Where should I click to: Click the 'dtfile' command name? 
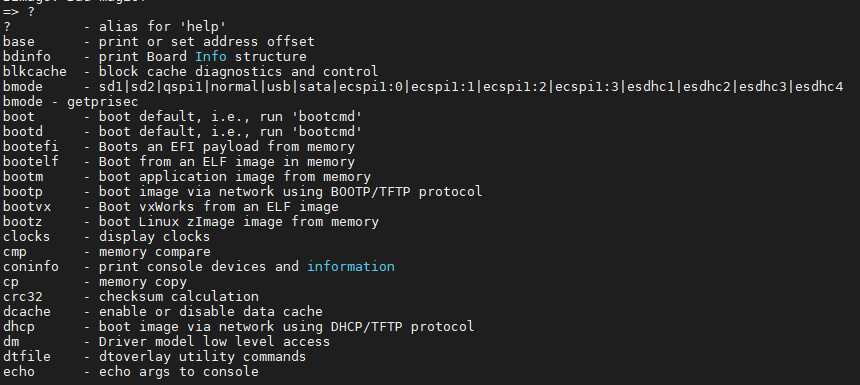[x=27, y=356]
